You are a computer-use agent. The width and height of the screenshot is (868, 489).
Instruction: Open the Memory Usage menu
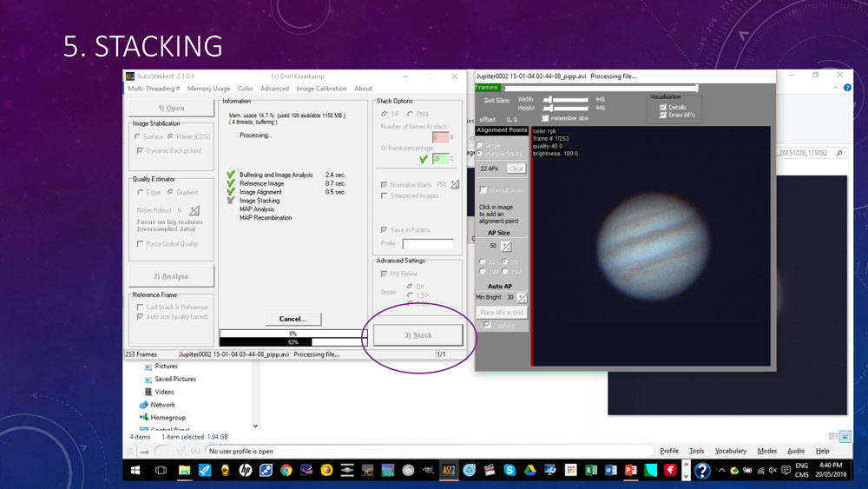[x=208, y=89]
